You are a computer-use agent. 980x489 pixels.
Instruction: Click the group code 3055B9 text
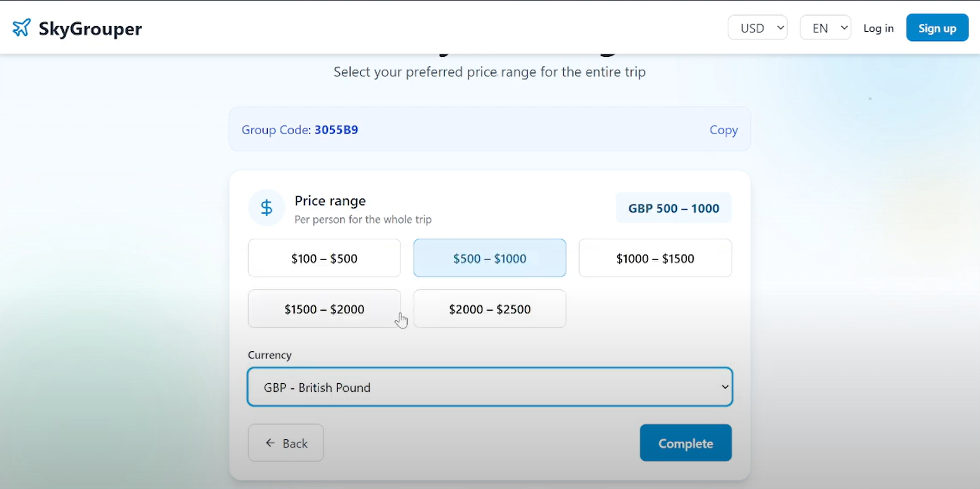(336, 130)
